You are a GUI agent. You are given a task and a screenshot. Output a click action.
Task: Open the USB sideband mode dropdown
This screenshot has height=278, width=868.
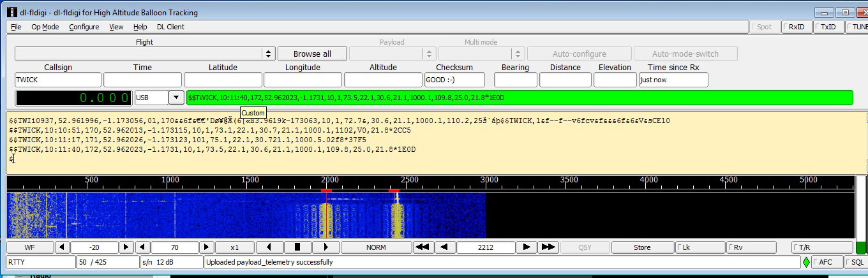pyautogui.click(x=176, y=98)
